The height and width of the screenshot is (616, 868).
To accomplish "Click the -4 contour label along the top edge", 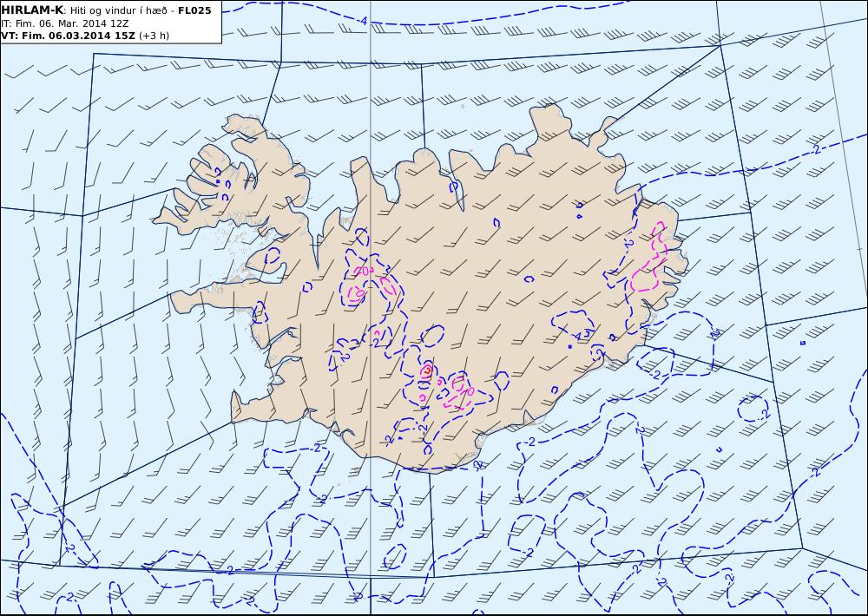I will (x=362, y=21).
